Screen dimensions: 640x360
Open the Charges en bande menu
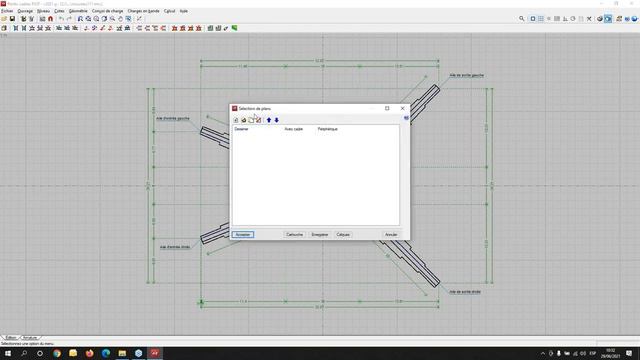[143, 11]
